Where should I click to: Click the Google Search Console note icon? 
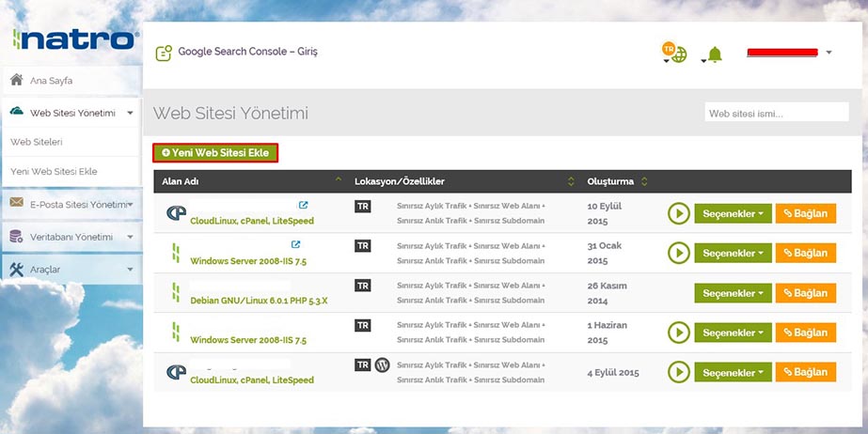pos(164,53)
